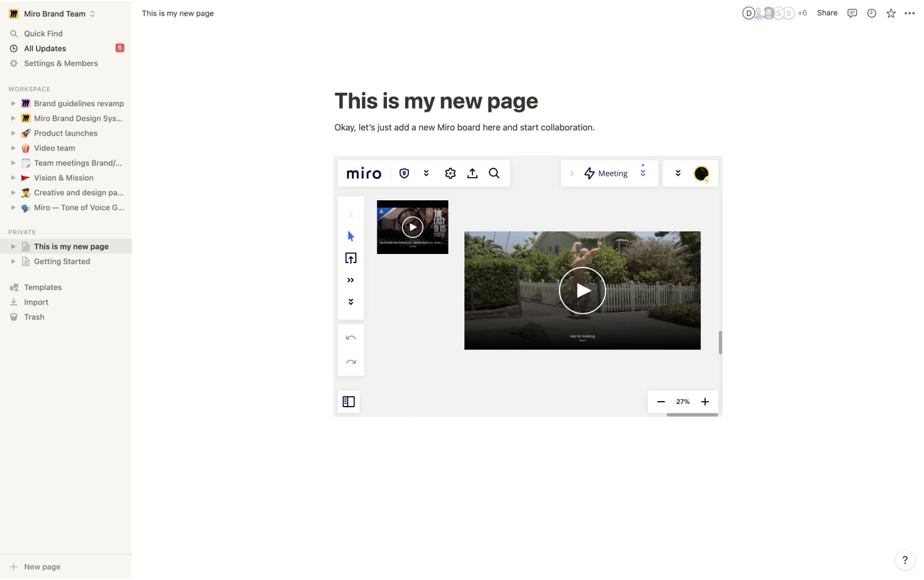Expand the double down chevron in Miro left toolbar
This screenshot has width=924, height=580.
tap(351, 302)
